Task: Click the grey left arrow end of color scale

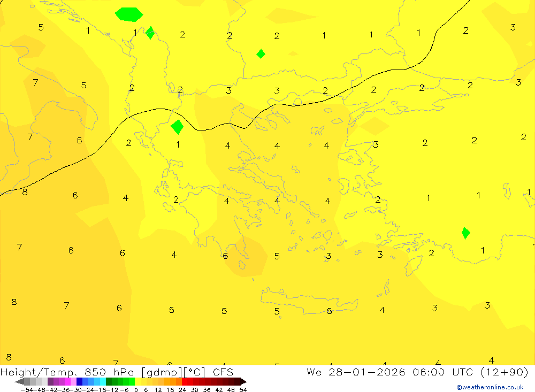Action: coord(19,382)
